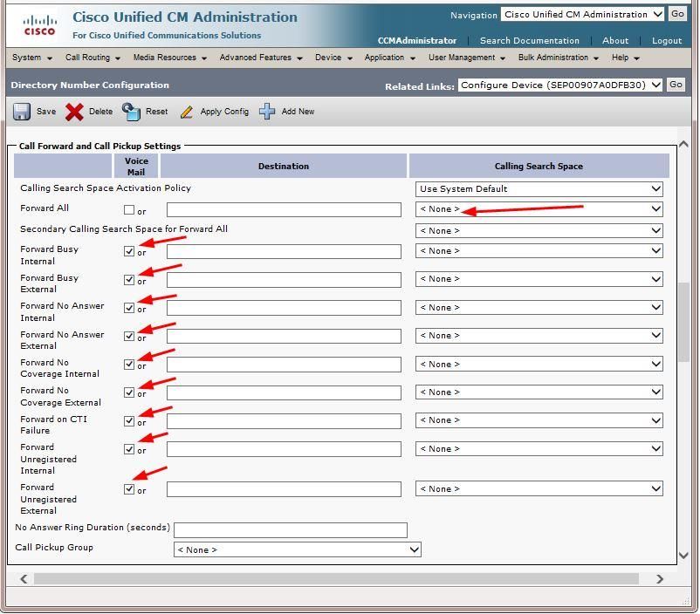Open Forward on CTI Failure search space dropdown
The width and height of the screenshot is (700, 614).
[539, 420]
